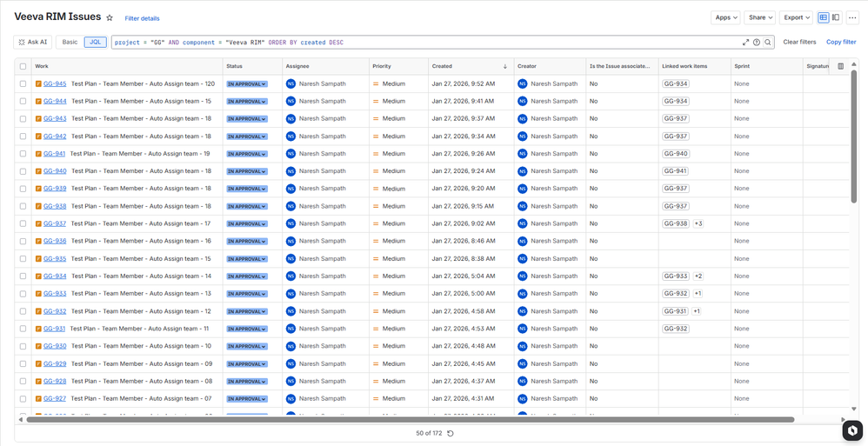Click Copy filter link
This screenshot has height=446, width=868.
(841, 42)
